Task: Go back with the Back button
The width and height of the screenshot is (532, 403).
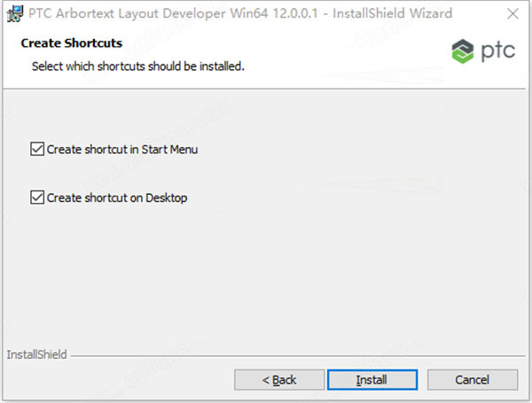Action: click(x=279, y=380)
